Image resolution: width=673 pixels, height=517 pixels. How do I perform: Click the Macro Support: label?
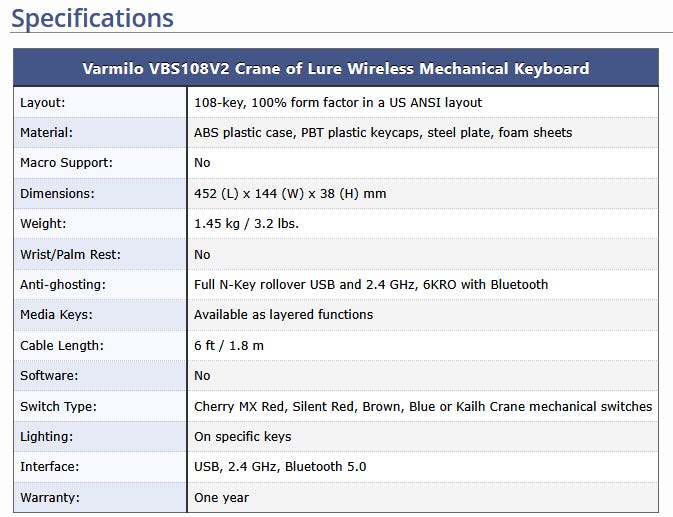[66, 163]
